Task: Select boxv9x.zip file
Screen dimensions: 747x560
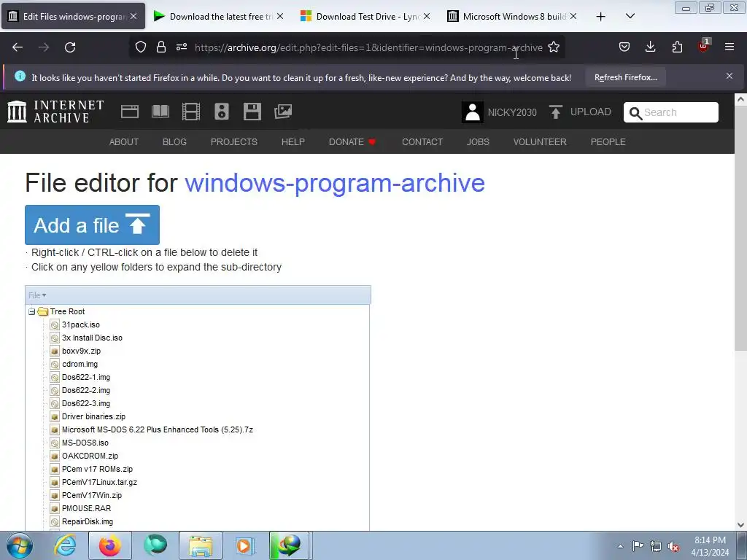Action: pos(81,351)
